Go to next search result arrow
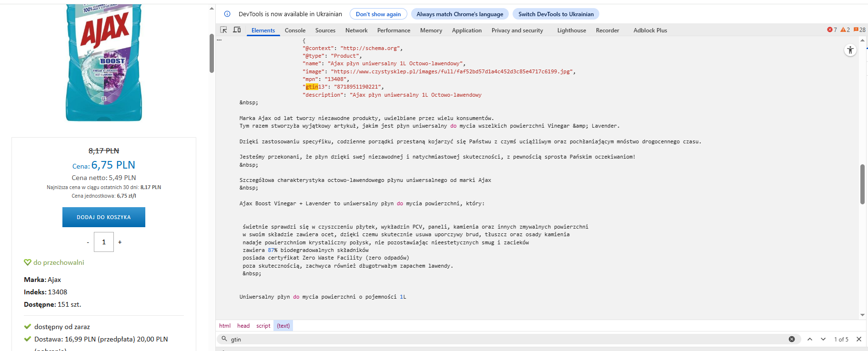This screenshot has width=868, height=351. (x=823, y=339)
